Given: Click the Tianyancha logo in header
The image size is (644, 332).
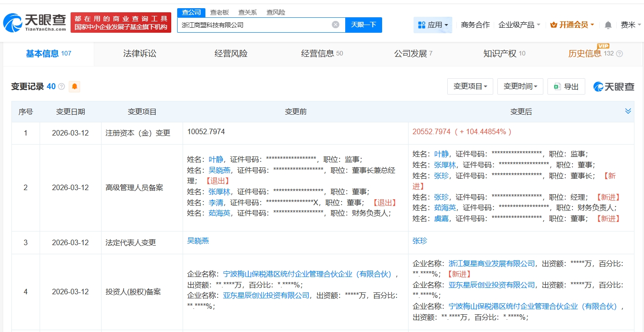Looking at the screenshot, I should coord(35,22).
